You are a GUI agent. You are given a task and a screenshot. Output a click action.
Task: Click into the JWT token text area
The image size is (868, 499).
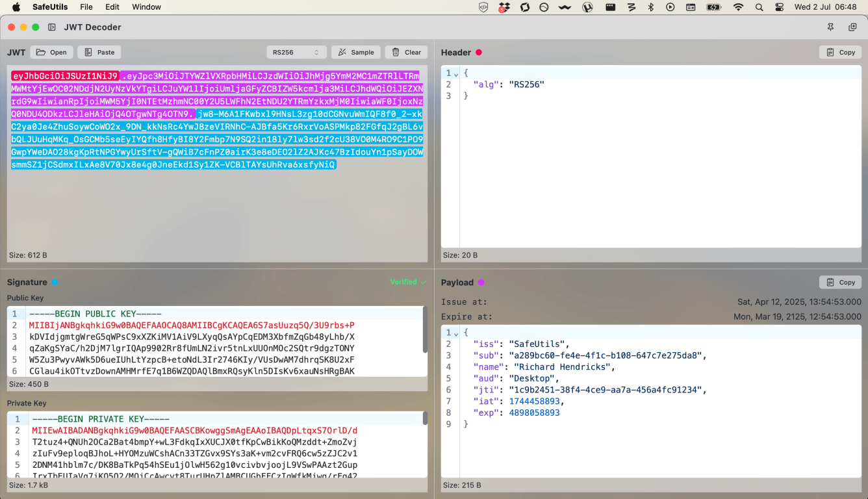click(x=218, y=156)
